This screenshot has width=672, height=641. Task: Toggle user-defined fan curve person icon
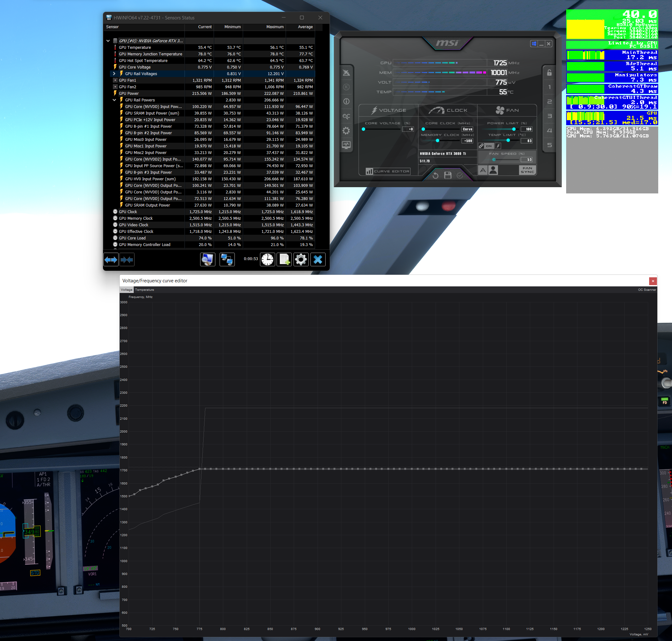(x=493, y=170)
